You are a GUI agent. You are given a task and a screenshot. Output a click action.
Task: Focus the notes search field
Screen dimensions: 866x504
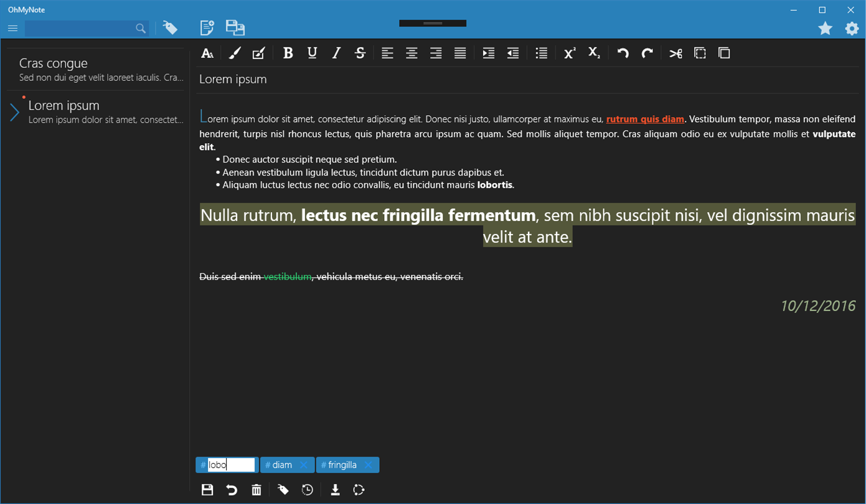pyautogui.click(x=87, y=29)
